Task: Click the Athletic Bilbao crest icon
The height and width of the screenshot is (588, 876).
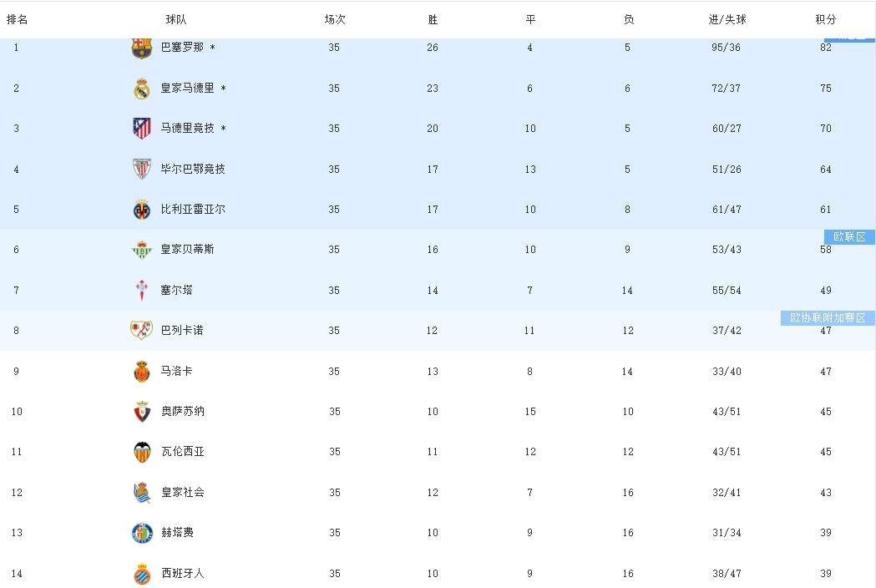Action: pos(142,169)
